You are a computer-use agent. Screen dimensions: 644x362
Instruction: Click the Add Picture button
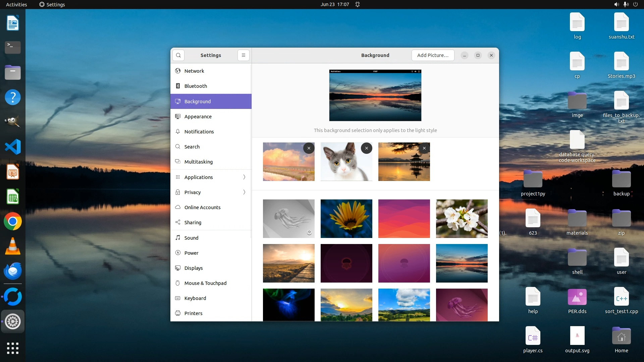433,55
